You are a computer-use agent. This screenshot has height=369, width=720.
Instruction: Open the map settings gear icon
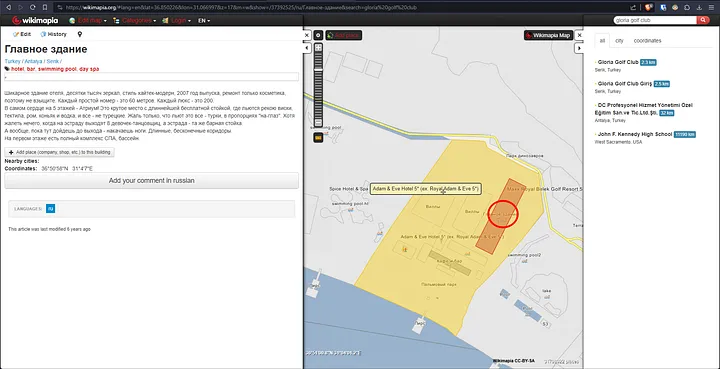click(318, 35)
